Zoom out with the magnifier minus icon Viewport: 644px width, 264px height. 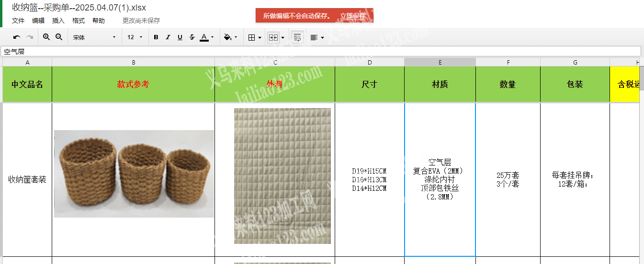coord(59,37)
